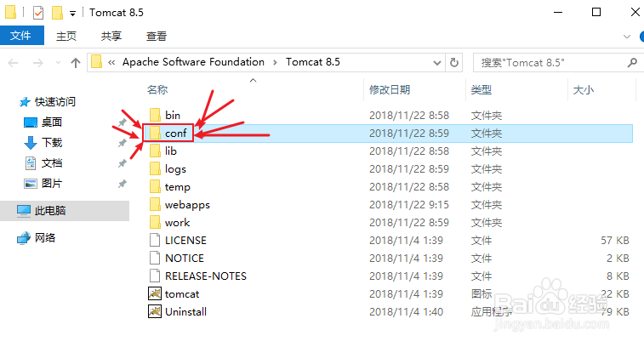Sort by Type (类型) column header
The width and height of the screenshot is (644, 347).
click(481, 89)
